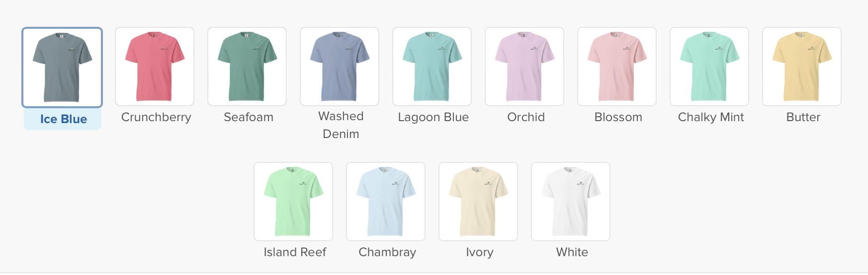
Task: Click the Chalky Mint text label
Action: 711,117
